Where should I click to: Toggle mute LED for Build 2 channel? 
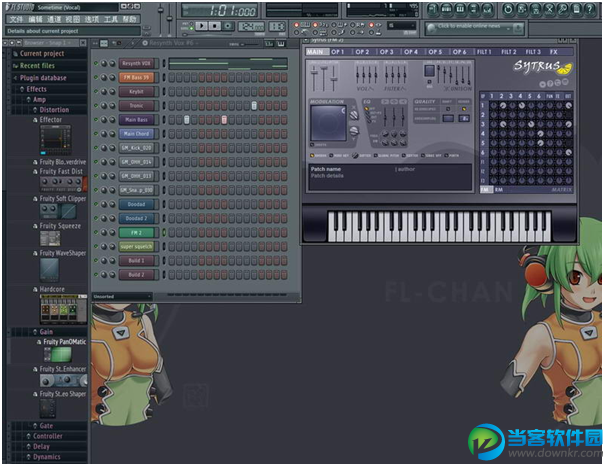click(96, 275)
